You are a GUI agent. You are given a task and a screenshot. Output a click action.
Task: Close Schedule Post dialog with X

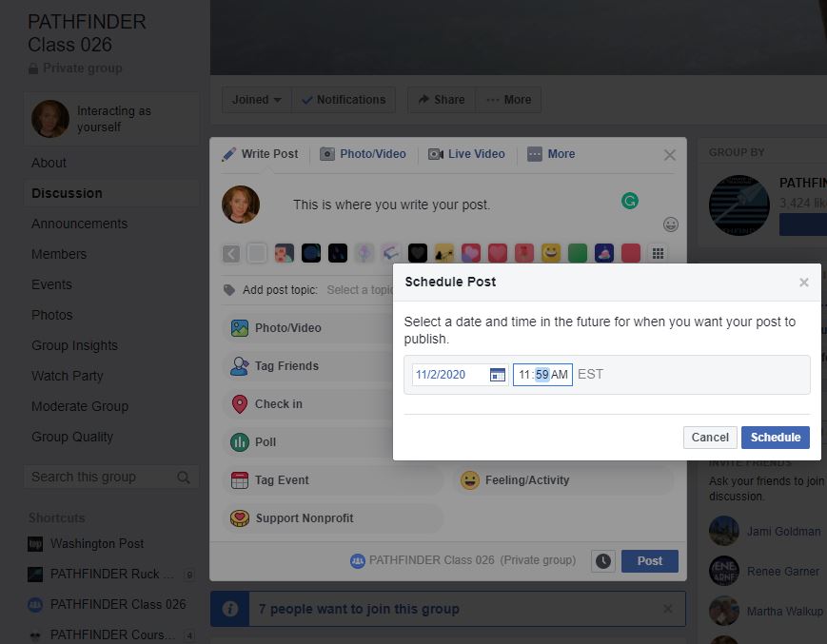coord(804,283)
